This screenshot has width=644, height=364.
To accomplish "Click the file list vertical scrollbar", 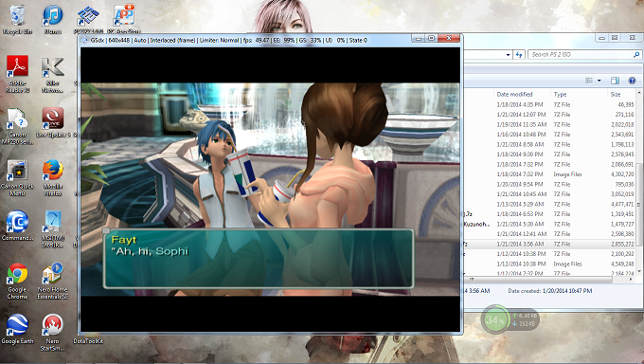I will [x=638, y=183].
